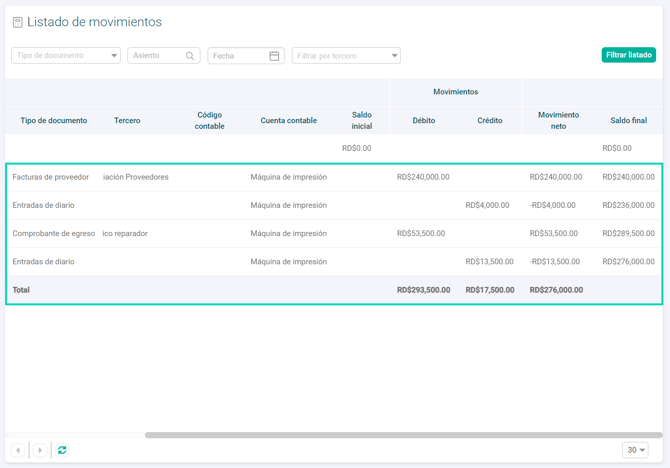Viewport: 670px width, 468px height.
Task: Click the green refresh icon
Action: (62, 450)
